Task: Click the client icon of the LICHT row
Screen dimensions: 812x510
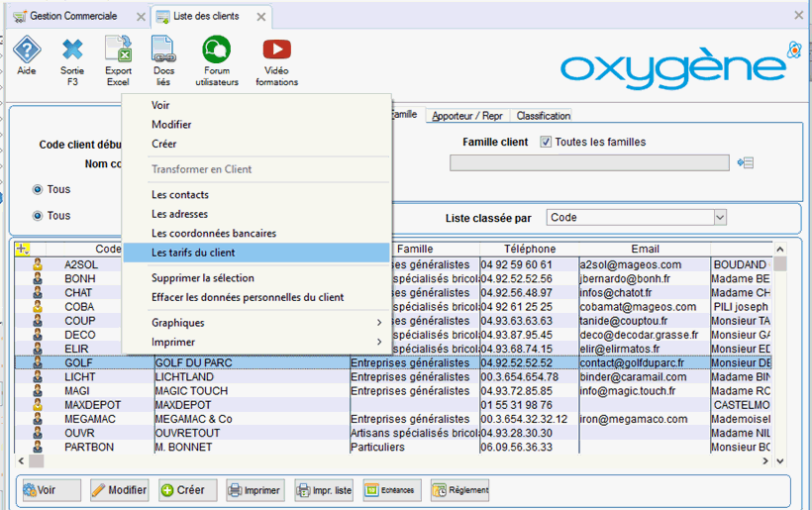Action: tap(38, 377)
